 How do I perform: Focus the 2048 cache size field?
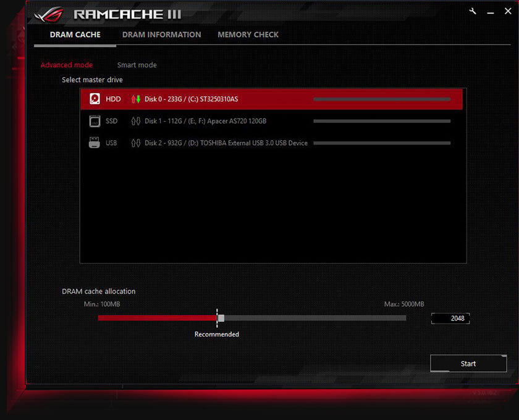click(x=450, y=318)
